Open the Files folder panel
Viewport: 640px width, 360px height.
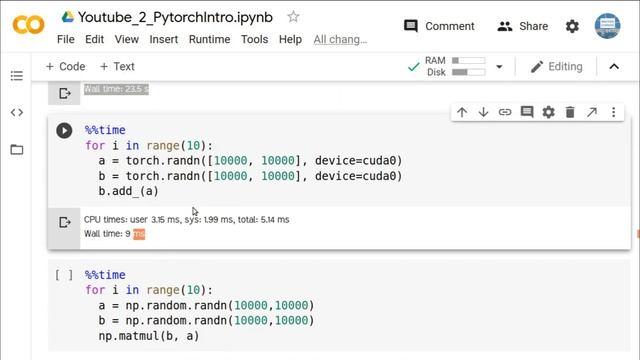(x=17, y=149)
